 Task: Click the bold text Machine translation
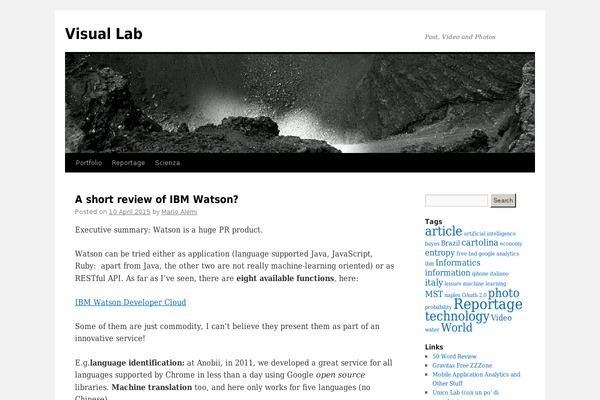click(152, 387)
